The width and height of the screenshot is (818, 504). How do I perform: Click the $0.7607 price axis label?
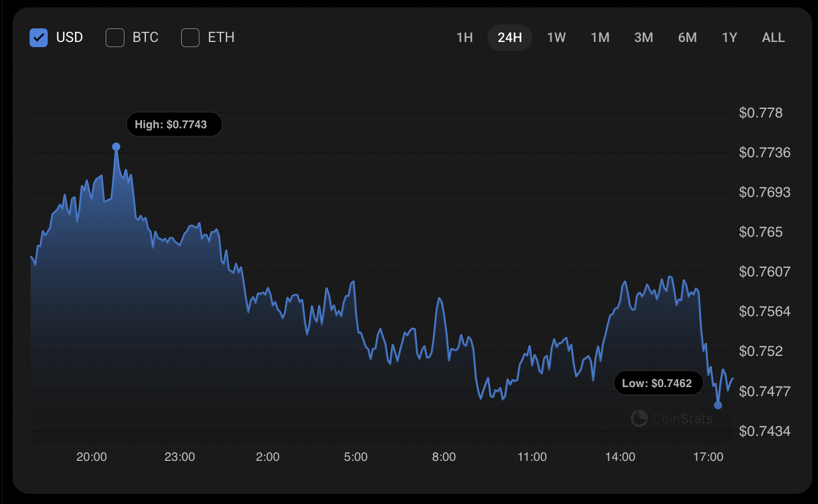click(765, 272)
